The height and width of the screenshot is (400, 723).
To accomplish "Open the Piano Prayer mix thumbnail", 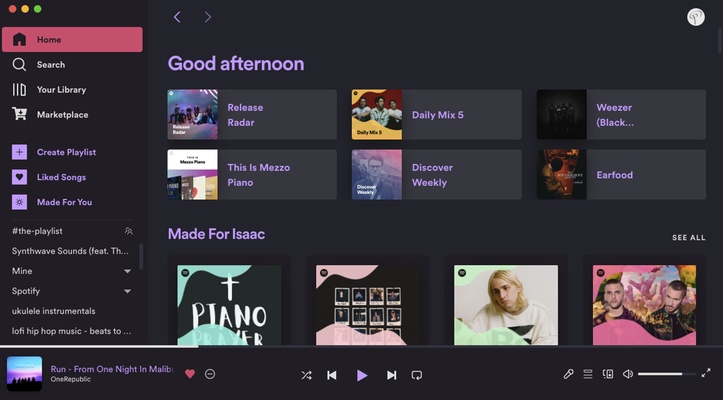I will (229, 305).
